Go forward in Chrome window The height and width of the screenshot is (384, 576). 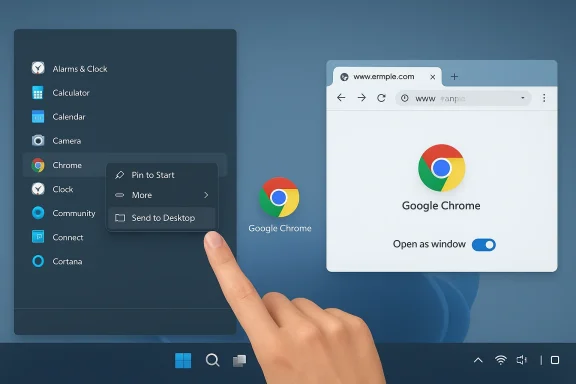362,98
